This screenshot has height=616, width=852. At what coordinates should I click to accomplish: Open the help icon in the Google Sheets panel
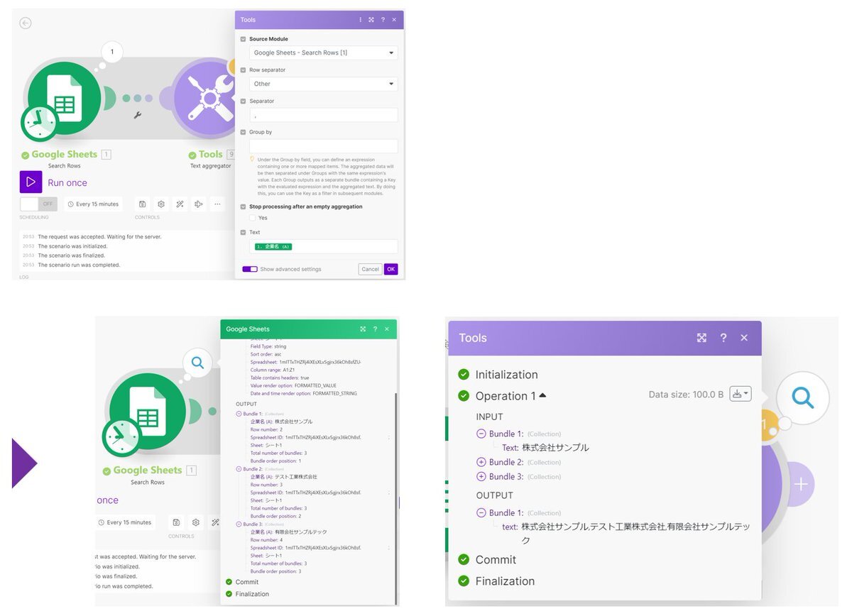375,329
